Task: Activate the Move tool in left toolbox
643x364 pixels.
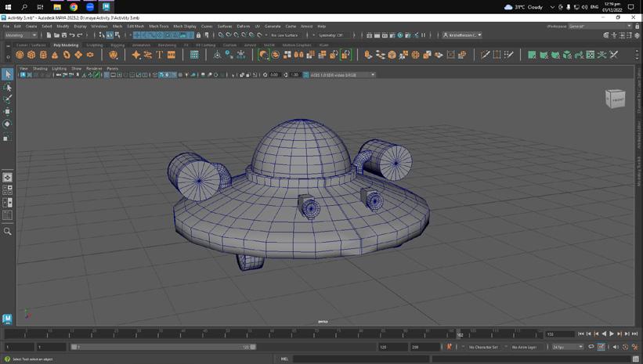Action: [8, 111]
